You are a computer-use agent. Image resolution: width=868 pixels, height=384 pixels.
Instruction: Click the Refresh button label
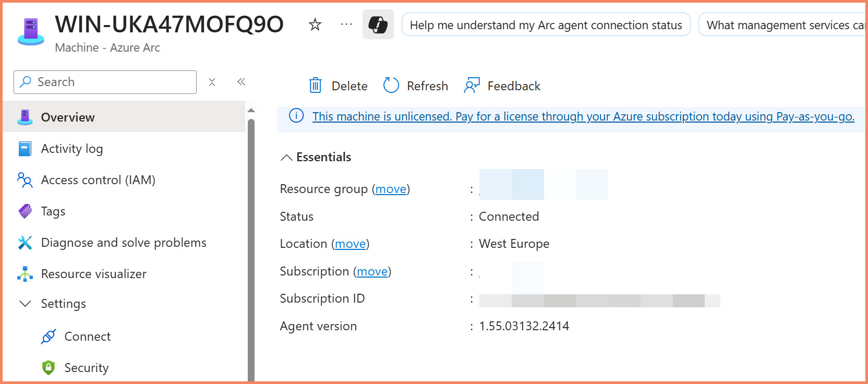coord(427,86)
